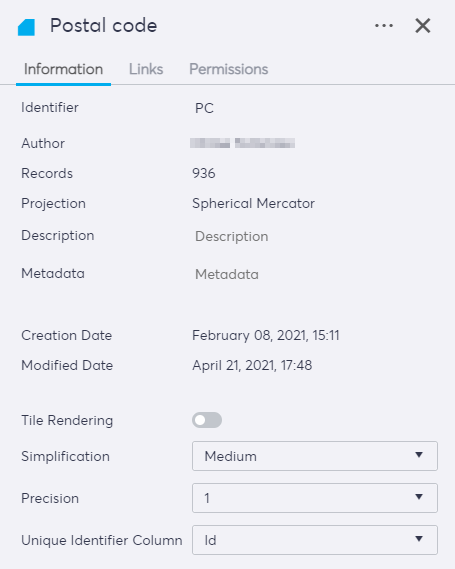Toggle the Tile Rendering switch
The image size is (455, 569).
(207, 420)
